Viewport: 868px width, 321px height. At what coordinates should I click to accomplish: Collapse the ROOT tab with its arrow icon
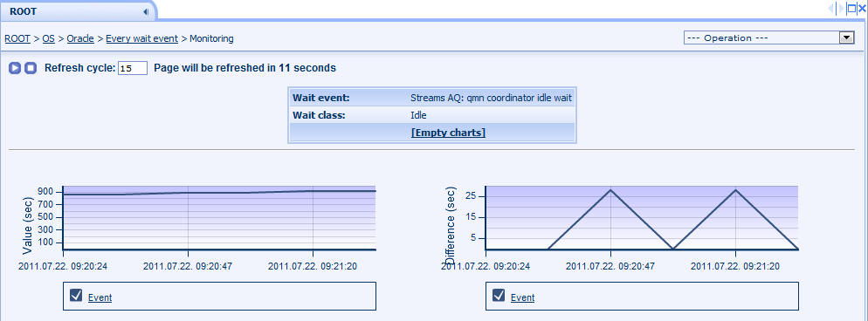point(146,11)
